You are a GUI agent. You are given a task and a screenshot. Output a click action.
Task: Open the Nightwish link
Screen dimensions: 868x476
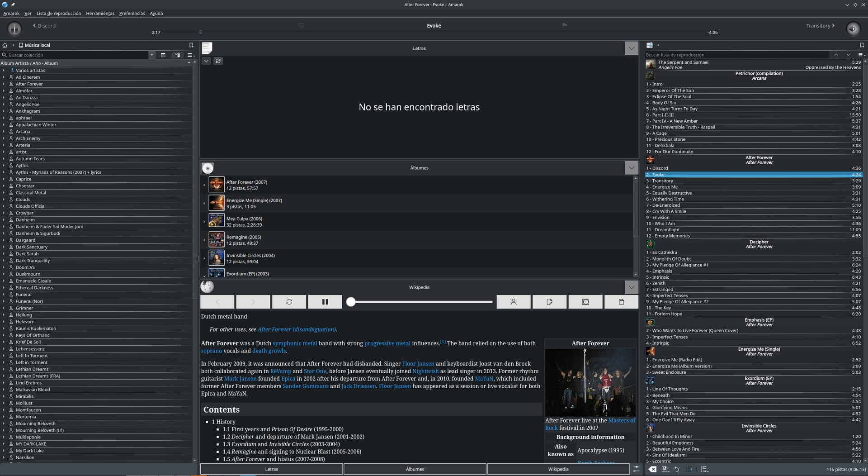[425, 371]
